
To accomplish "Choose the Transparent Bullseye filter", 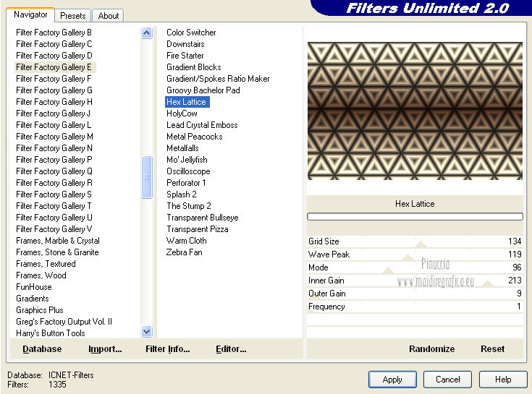I will pos(202,218).
